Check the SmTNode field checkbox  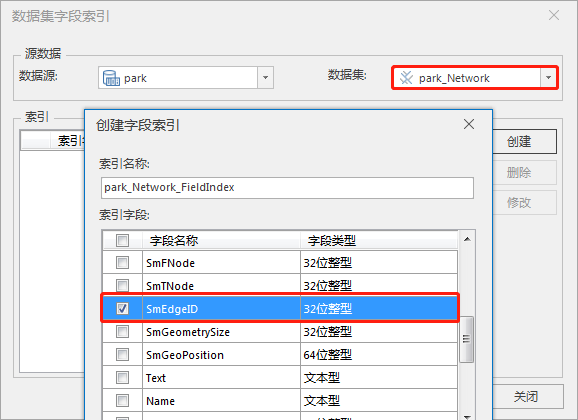pos(122,285)
